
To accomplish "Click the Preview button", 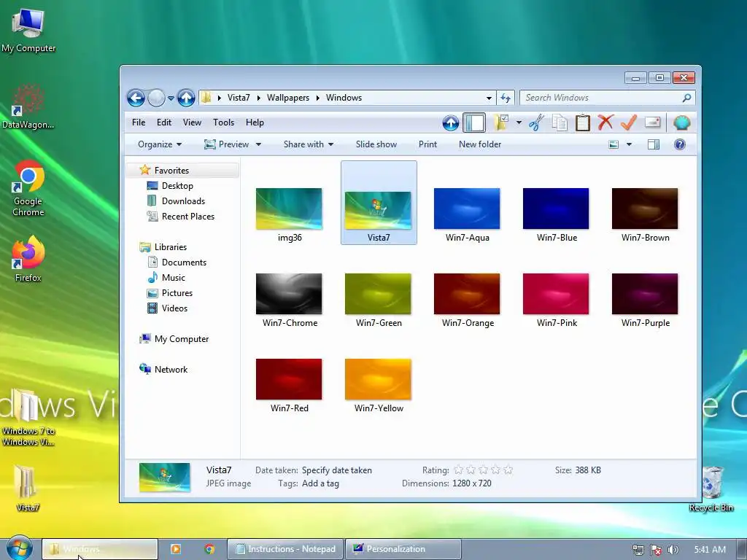I will click(x=227, y=144).
